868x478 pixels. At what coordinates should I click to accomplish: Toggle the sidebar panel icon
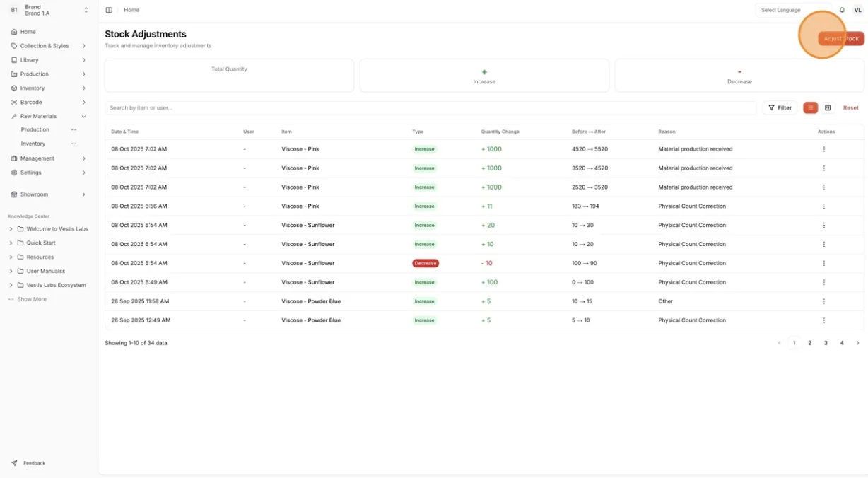[109, 10]
